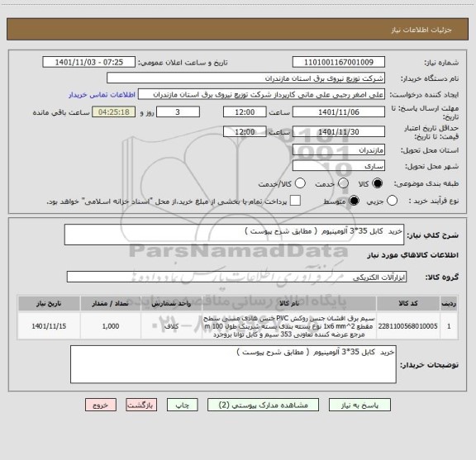Screen dimensions: 476x460
Task: Open اطلاعات تماس خریدار link
Action: point(102,95)
